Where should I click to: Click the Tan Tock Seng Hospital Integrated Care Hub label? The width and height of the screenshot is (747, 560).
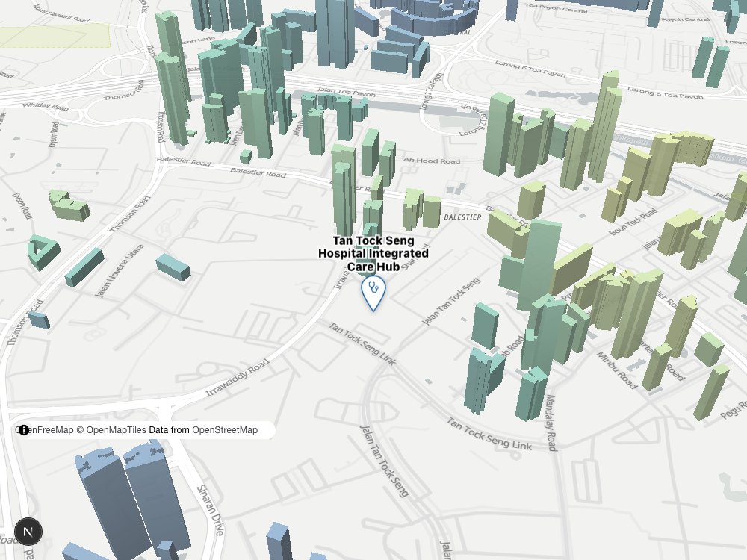coord(373,253)
